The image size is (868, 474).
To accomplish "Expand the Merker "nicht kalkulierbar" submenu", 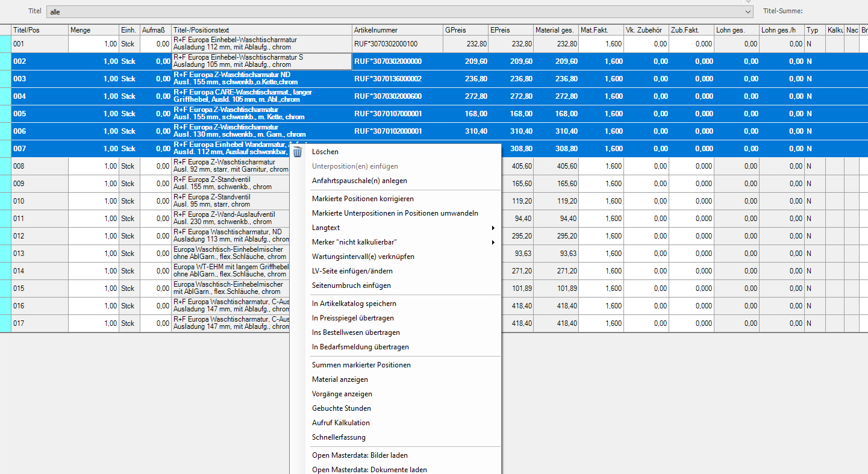I will 404,242.
